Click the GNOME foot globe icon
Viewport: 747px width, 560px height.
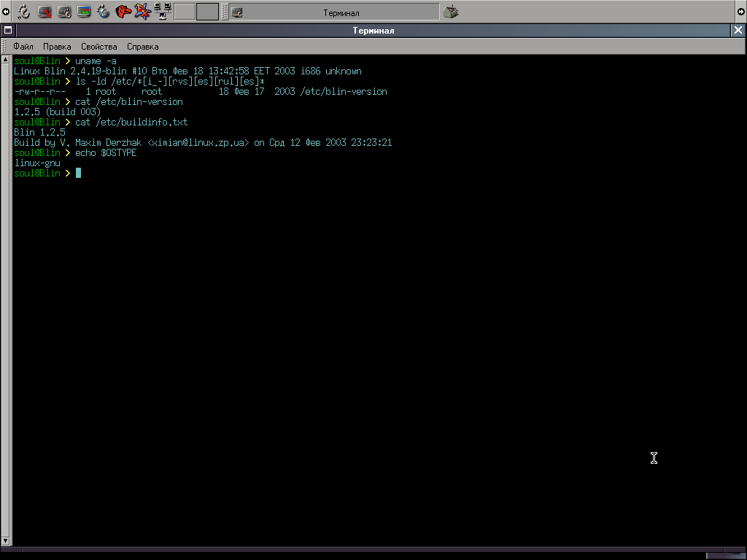pyautogui.click(x=104, y=12)
